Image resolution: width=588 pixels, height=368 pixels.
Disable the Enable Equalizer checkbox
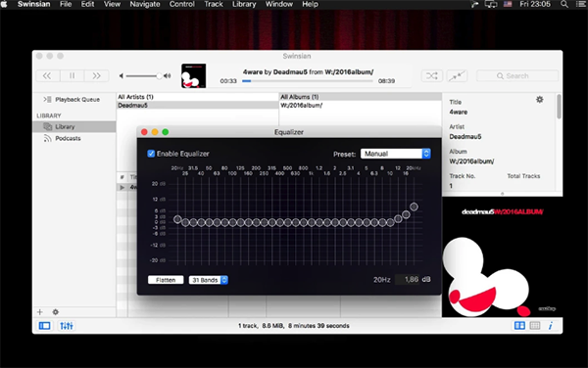[x=151, y=154]
